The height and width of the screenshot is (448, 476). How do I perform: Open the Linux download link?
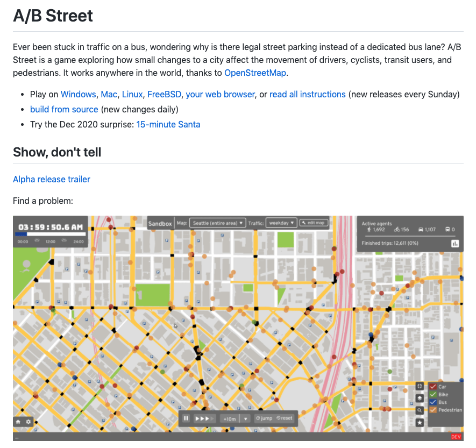tap(132, 95)
